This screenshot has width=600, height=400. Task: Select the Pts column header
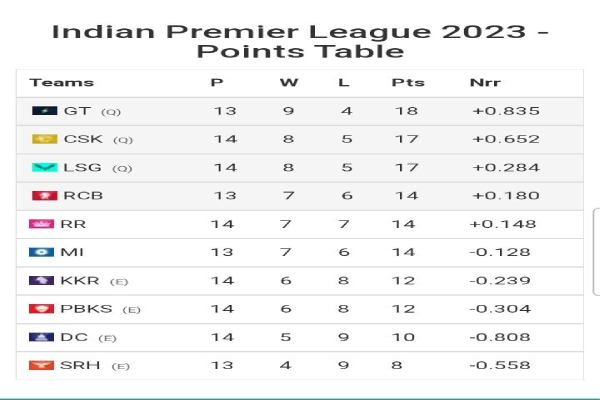[x=408, y=83]
